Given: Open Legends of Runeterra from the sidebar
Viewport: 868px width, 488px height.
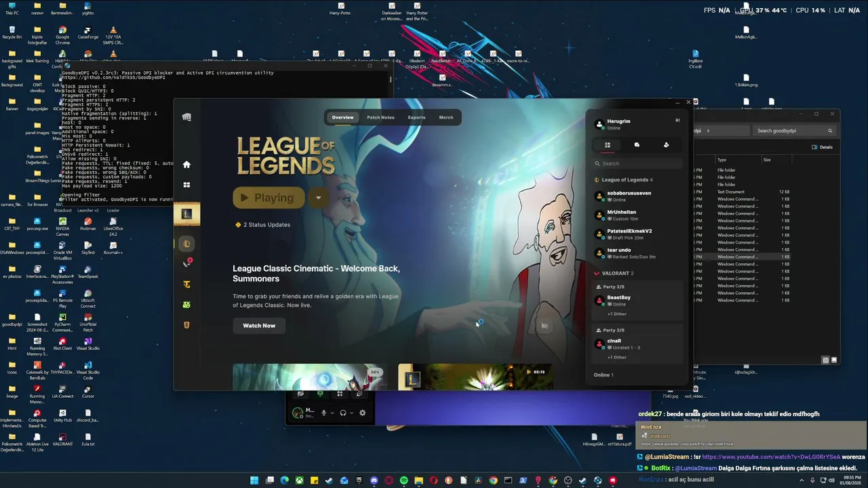Looking at the screenshot, I should (x=186, y=325).
